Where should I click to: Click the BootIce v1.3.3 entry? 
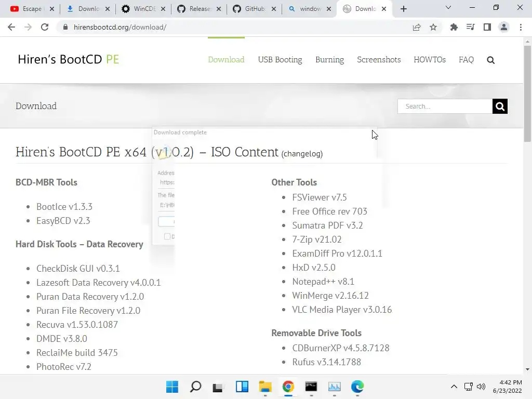click(64, 207)
